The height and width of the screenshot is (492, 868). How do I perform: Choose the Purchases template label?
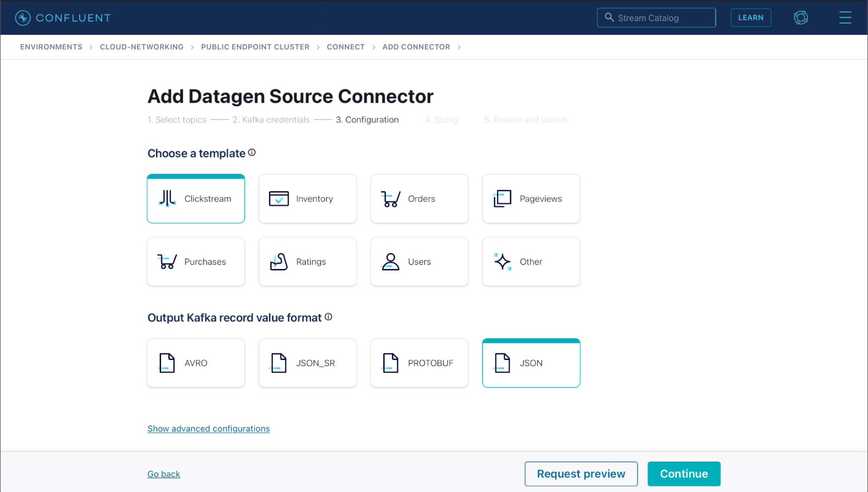point(205,261)
